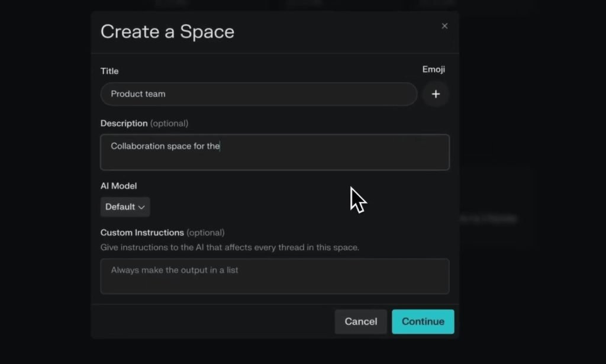Screen dimensions: 606x364
Task: Click the AI Model label
Action: click(x=118, y=186)
